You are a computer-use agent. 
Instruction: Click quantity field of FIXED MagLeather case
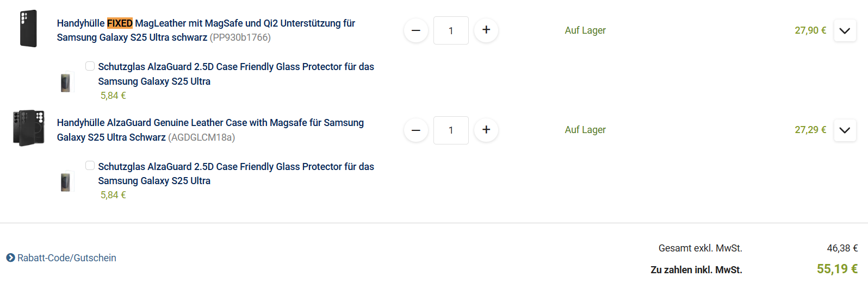pyautogui.click(x=451, y=31)
